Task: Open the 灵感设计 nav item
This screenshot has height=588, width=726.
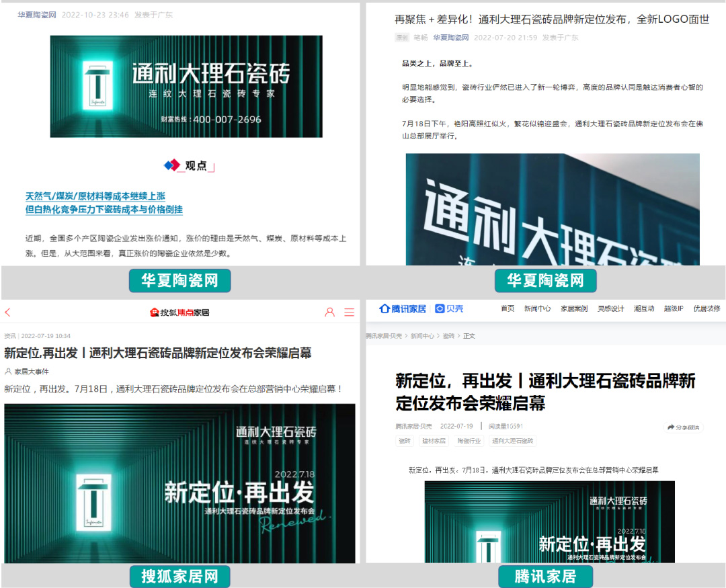Action: (610, 309)
